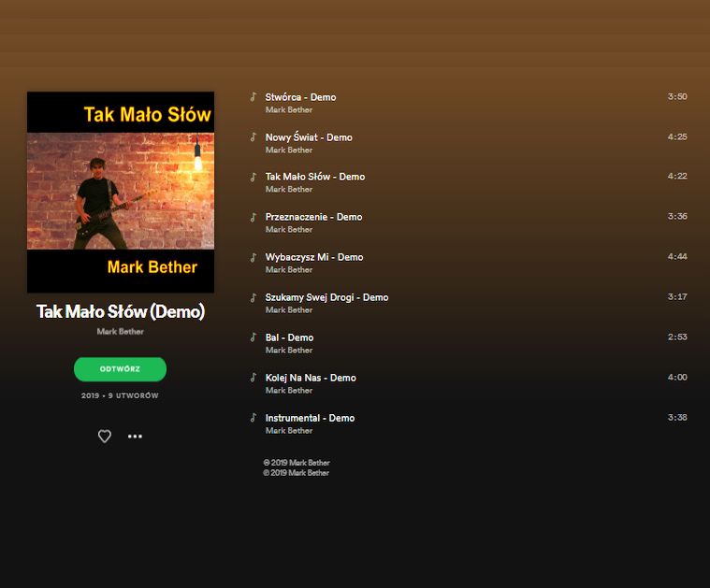This screenshot has height=588, width=710.
Task: Click note icon next to Bal - Demo
Action: click(253, 337)
